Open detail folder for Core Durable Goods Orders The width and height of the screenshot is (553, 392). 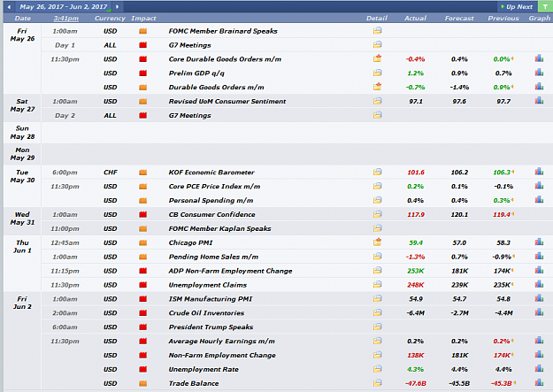click(377, 58)
